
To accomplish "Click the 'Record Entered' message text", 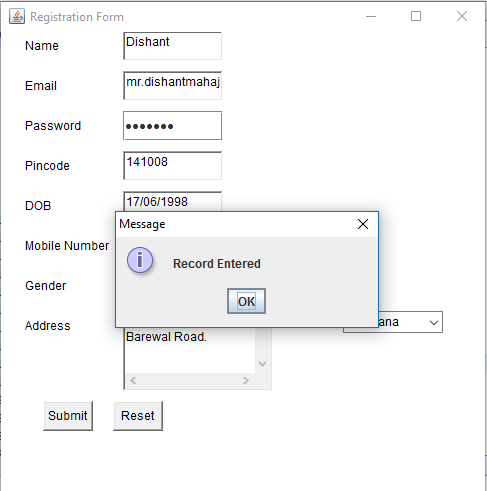I will pyautogui.click(x=217, y=264).
